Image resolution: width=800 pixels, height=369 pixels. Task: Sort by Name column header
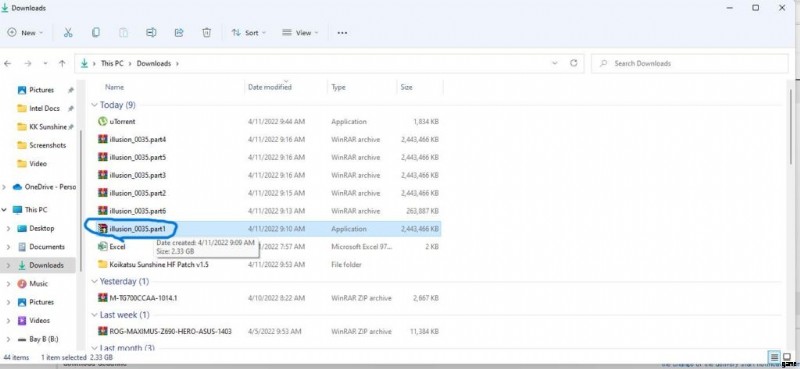click(114, 87)
